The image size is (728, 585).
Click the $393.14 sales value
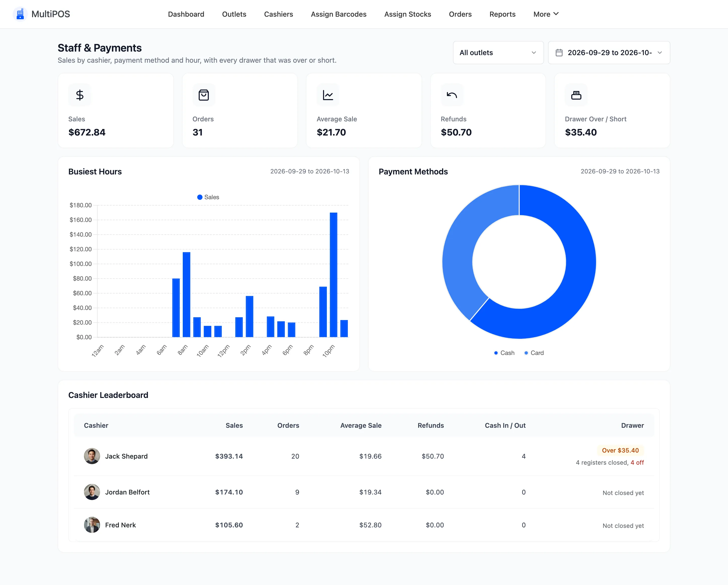pyautogui.click(x=229, y=456)
